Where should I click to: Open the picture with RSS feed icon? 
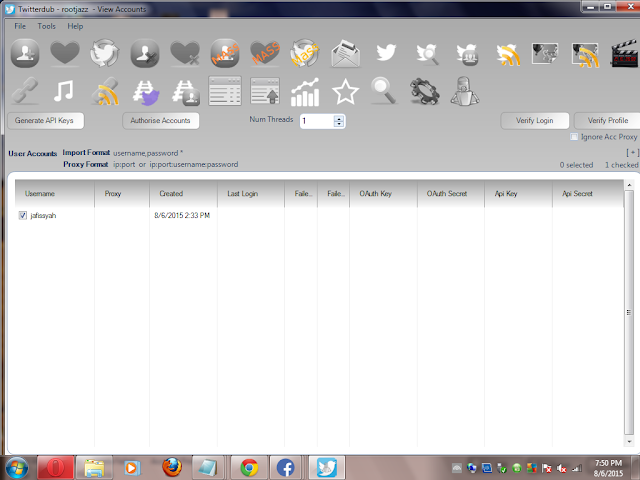coord(585,54)
